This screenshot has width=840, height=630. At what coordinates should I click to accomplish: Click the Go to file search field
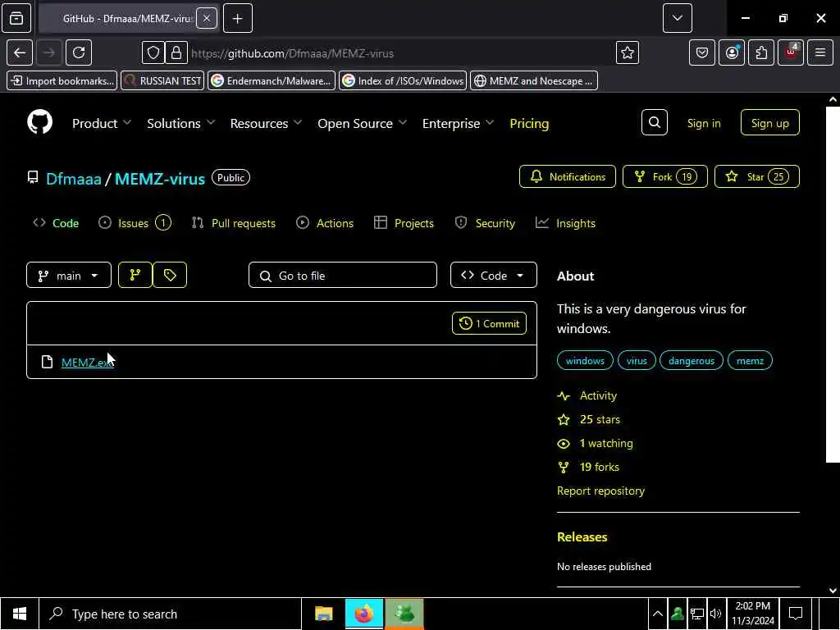343,275
